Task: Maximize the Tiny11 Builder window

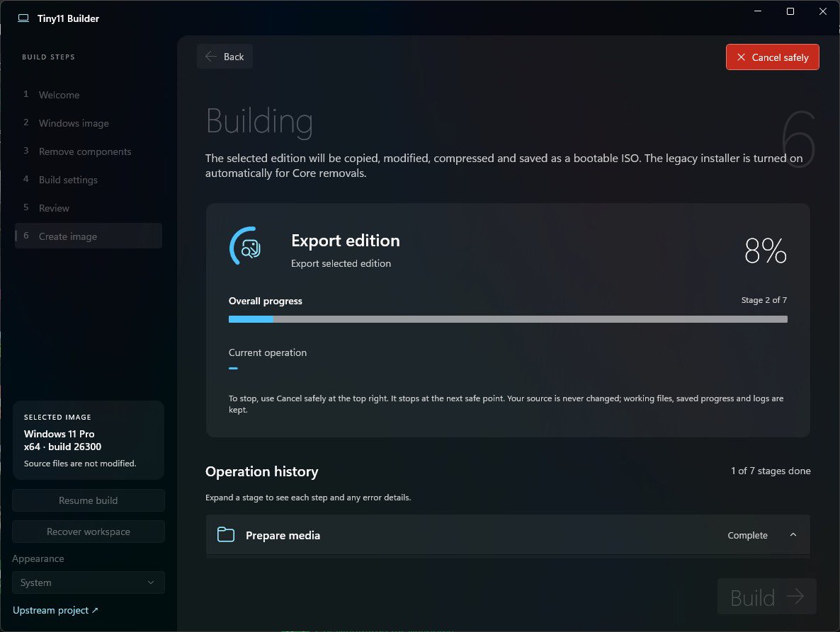Action: (790, 11)
